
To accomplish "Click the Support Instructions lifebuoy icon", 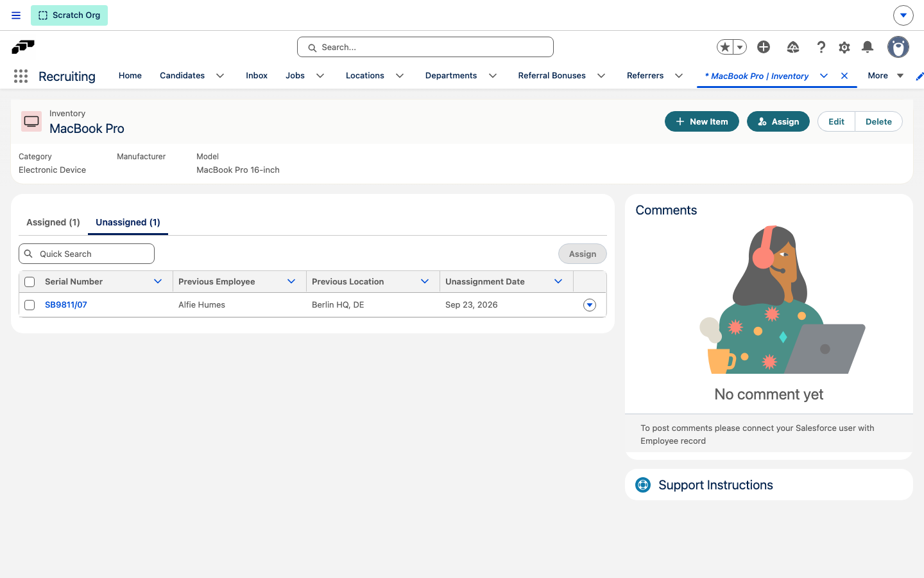I will [x=643, y=485].
